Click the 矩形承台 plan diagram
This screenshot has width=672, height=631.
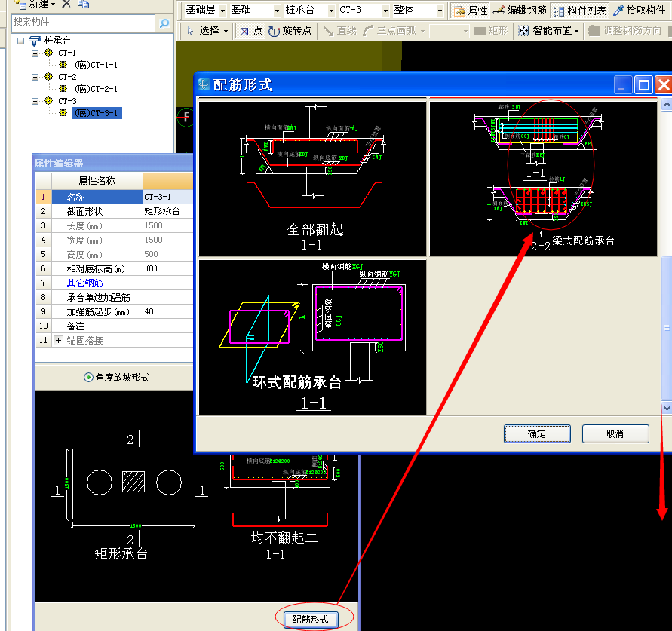coord(128,495)
